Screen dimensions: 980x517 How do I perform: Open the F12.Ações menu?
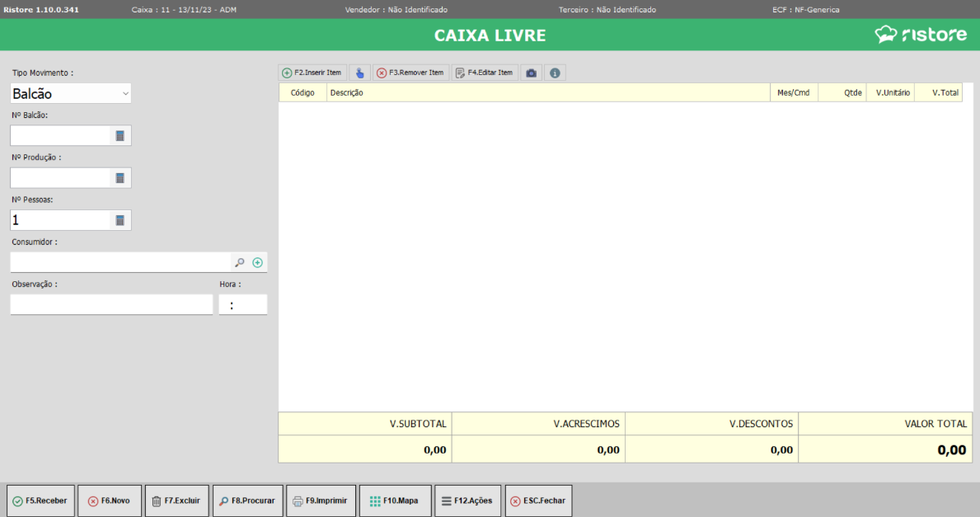click(x=467, y=501)
